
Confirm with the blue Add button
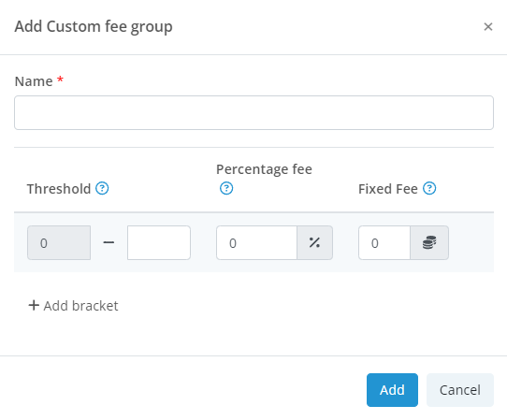[x=392, y=390]
